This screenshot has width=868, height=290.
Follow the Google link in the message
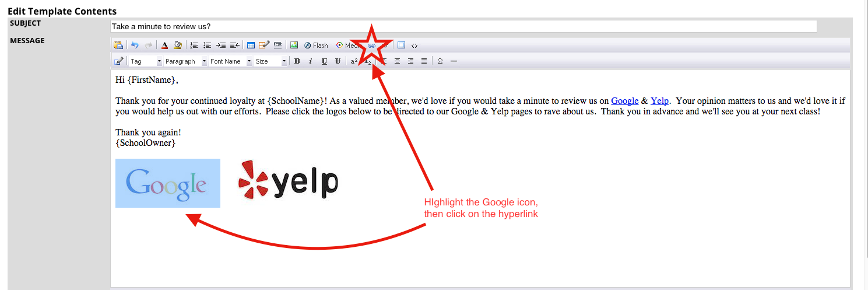pos(625,101)
